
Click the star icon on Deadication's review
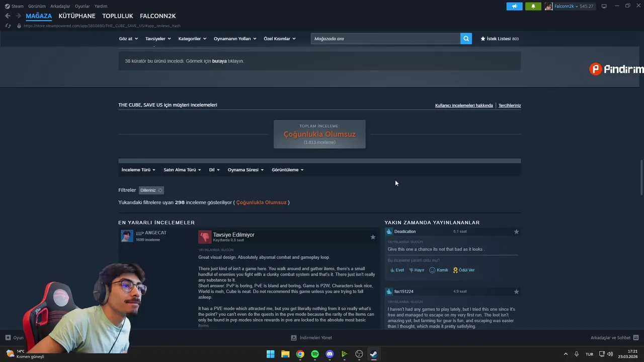[x=516, y=232]
